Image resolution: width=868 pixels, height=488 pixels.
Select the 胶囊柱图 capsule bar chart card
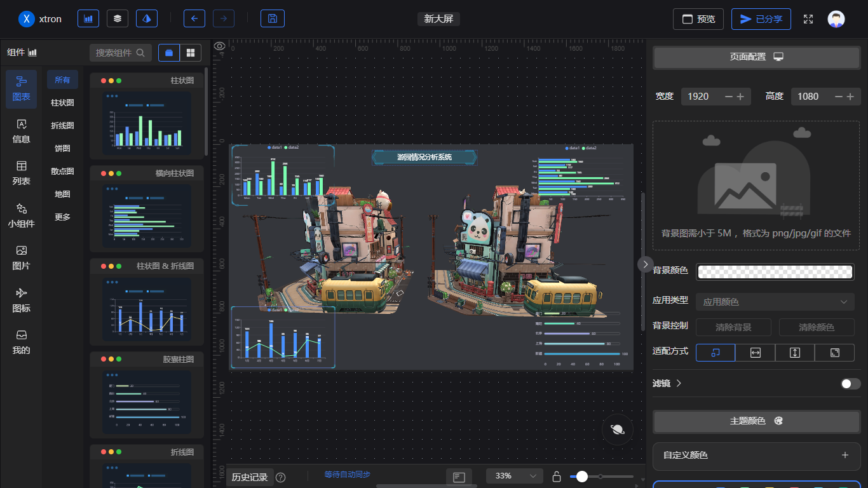pyautogui.click(x=147, y=395)
